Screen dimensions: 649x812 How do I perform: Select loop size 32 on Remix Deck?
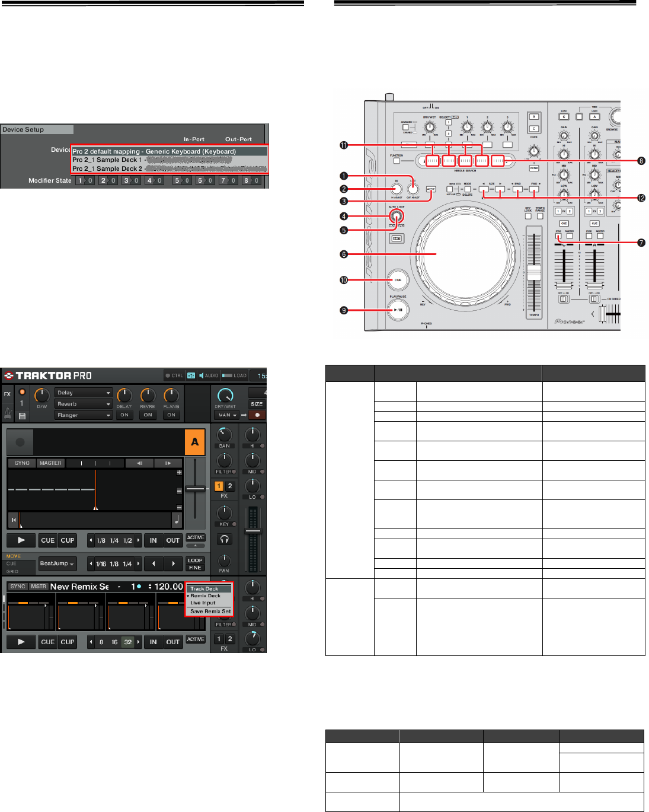[128, 642]
